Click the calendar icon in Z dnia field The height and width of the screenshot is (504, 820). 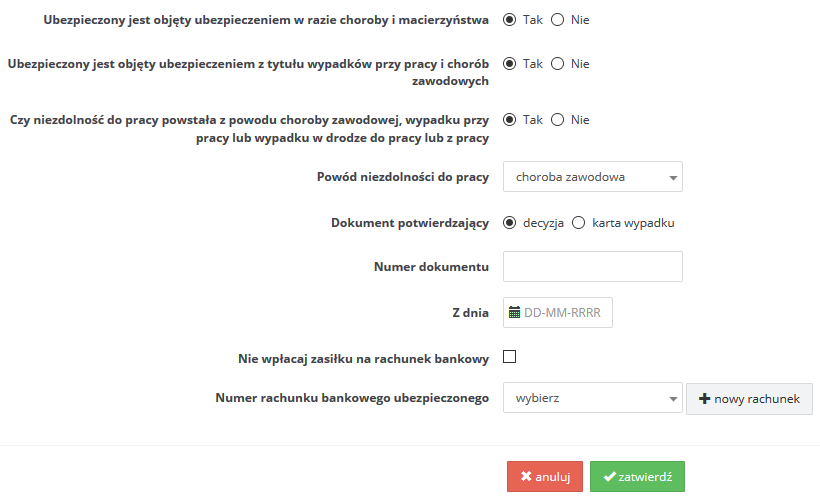(515, 313)
